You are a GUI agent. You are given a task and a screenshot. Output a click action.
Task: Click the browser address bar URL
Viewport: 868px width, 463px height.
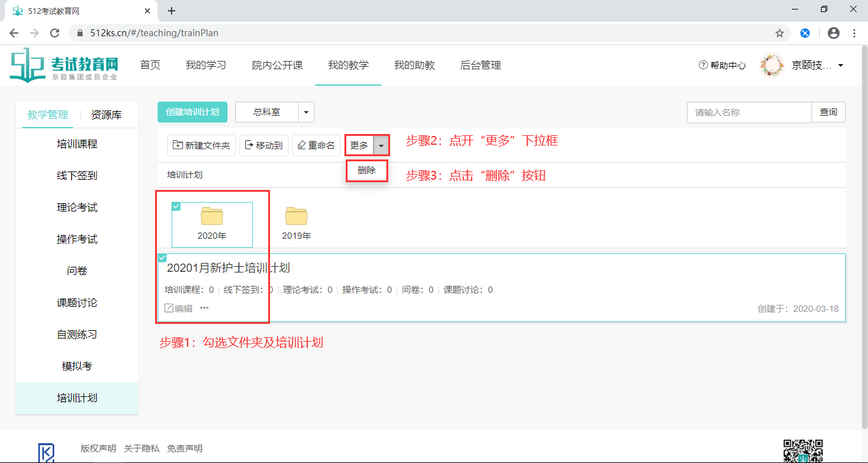coord(154,33)
